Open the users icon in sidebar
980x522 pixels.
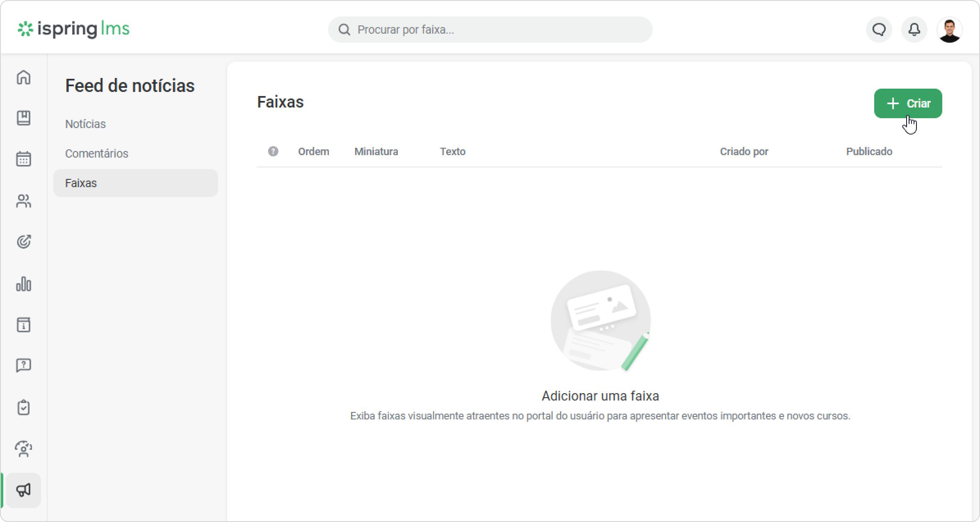pyautogui.click(x=23, y=201)
